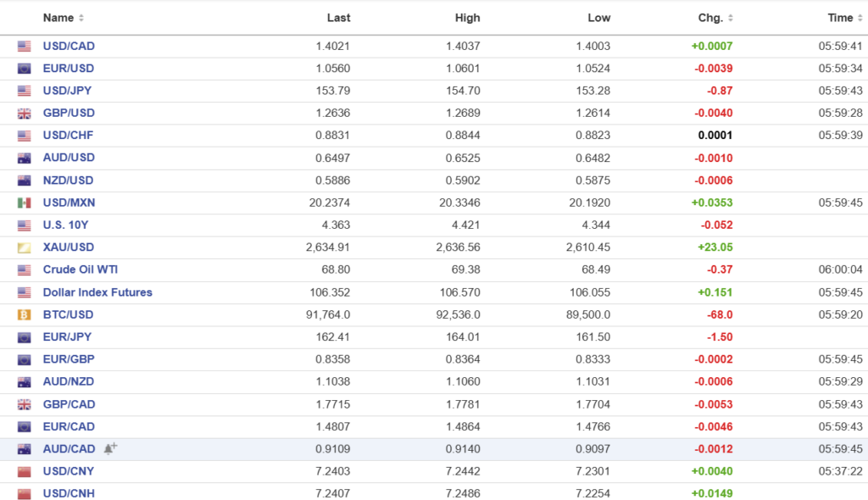Click the US flag icon next to USD/CAD

[24, 47]
